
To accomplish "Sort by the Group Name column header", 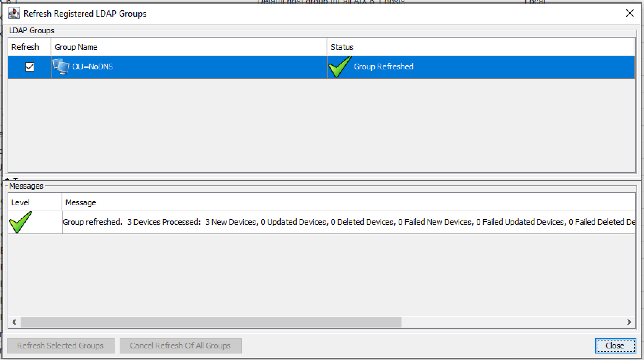I will point(189,47).
